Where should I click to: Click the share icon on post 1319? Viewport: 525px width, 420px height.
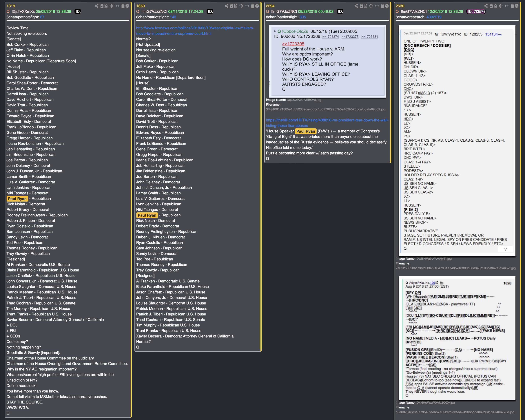pos(97,6)
